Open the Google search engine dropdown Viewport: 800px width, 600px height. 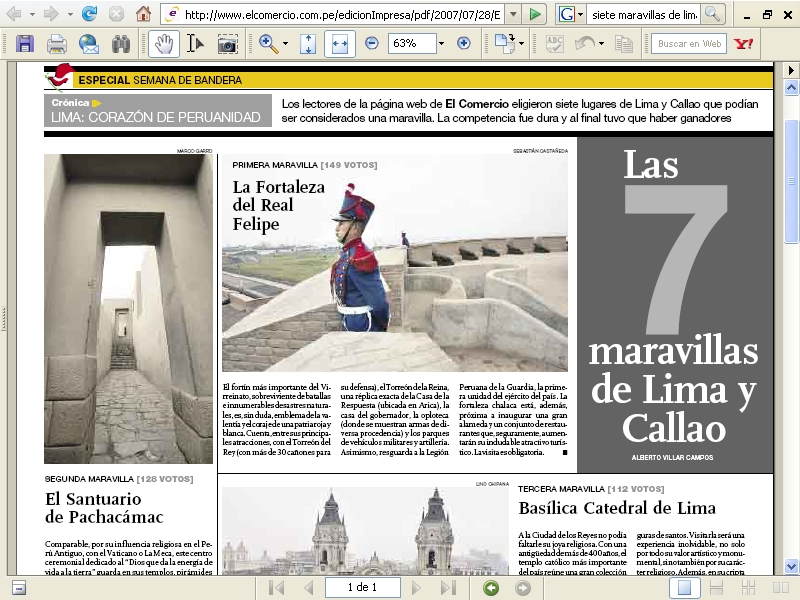point(581,14)
